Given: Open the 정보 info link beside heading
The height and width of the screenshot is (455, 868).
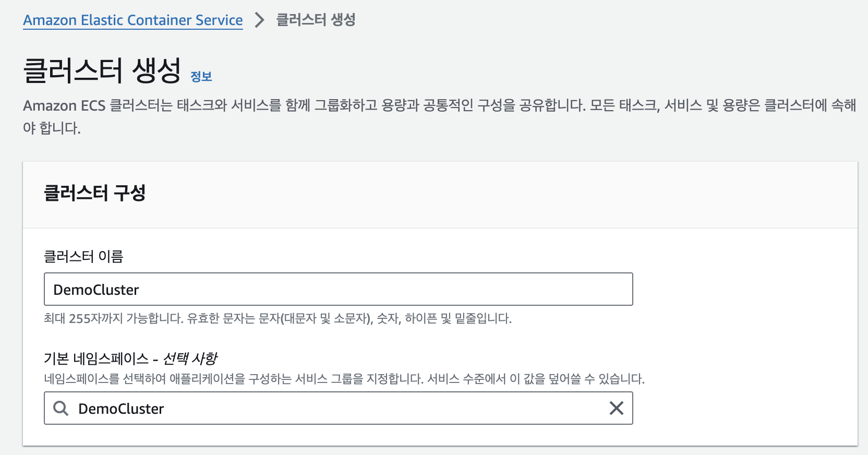Looking at the screenshot, I should pos(201,77).
